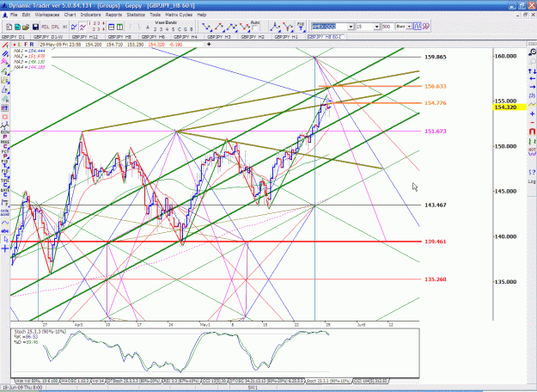This screenshot has height=392, width=537.
Task: Switch to DTStoch indicator tab
Action: (133, 381)
